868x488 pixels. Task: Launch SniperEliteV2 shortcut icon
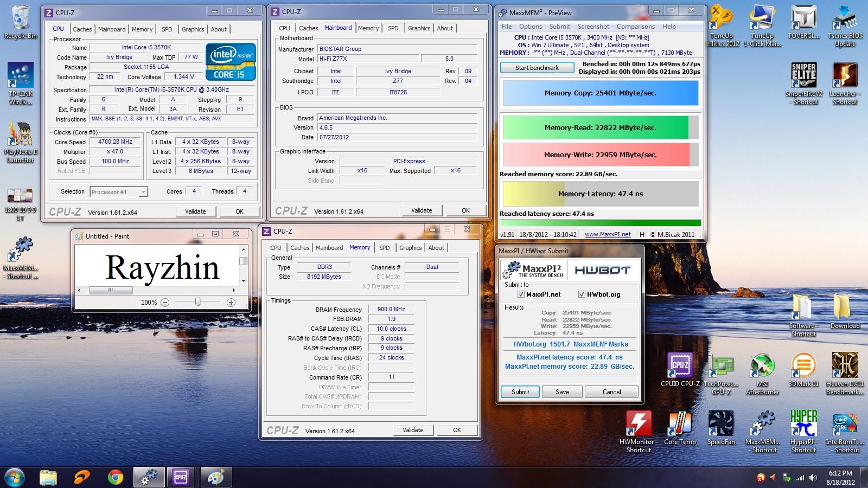803,84
